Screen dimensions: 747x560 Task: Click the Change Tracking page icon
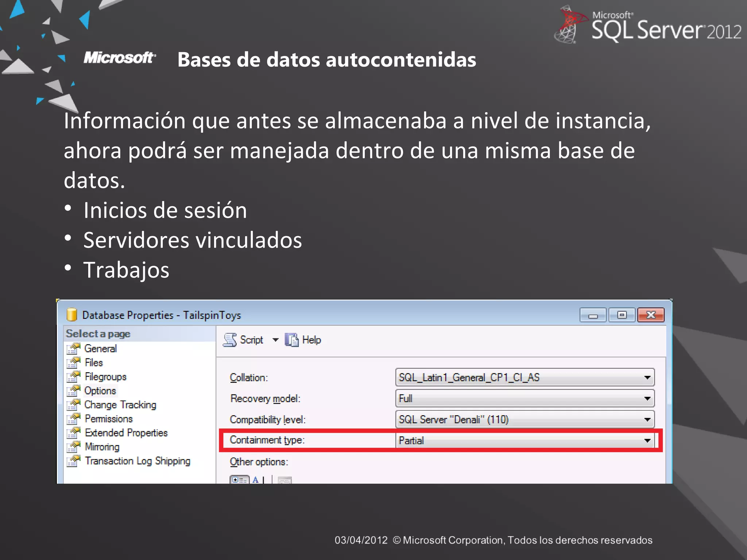(73, 405)
